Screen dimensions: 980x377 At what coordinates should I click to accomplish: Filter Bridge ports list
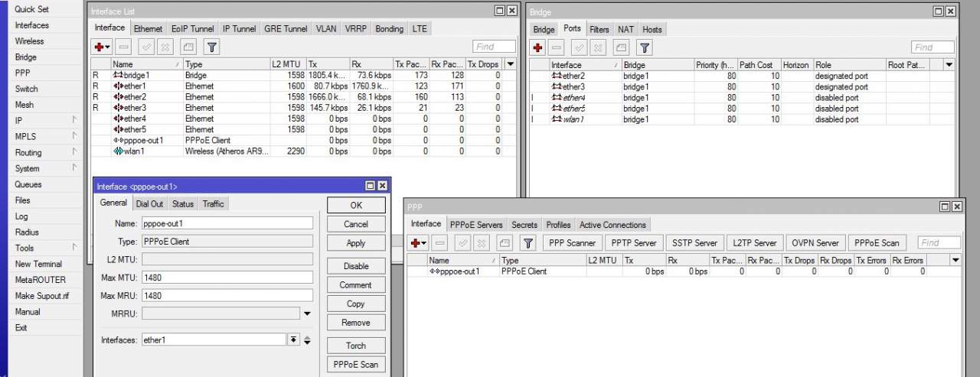(645, 47)
